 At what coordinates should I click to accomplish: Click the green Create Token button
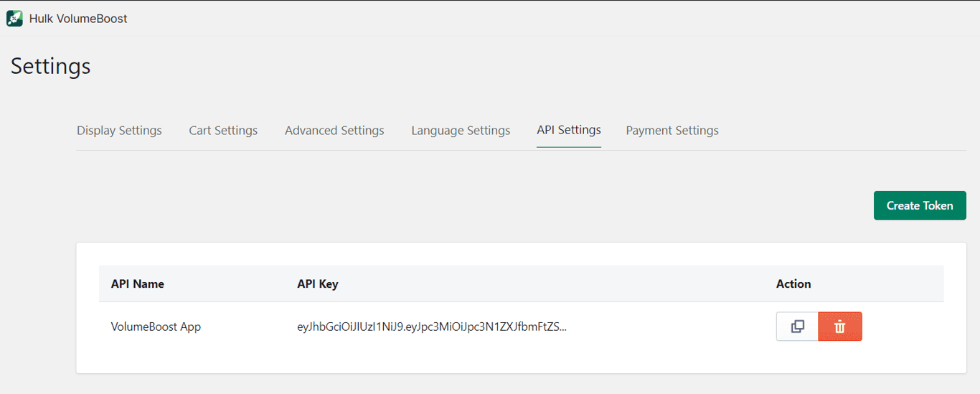[x=920, y=205]
